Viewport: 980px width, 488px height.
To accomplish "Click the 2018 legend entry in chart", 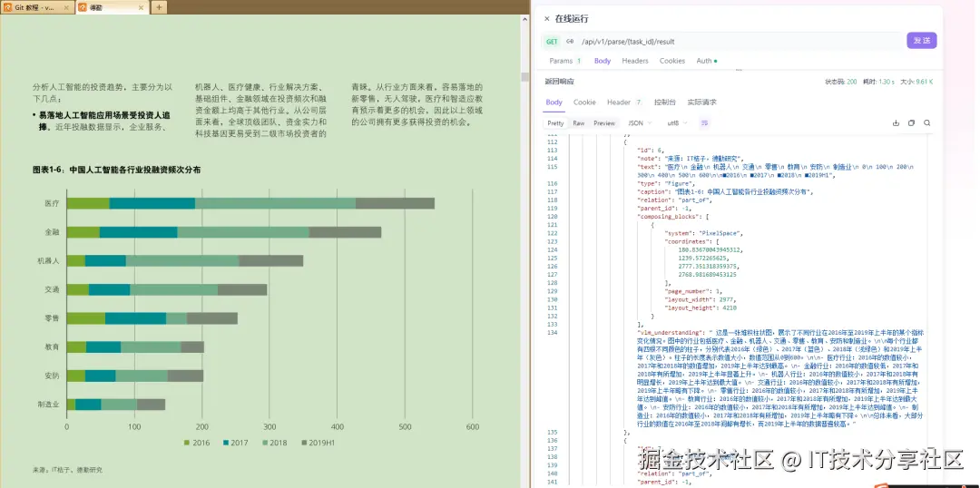I will pos(274,443).
